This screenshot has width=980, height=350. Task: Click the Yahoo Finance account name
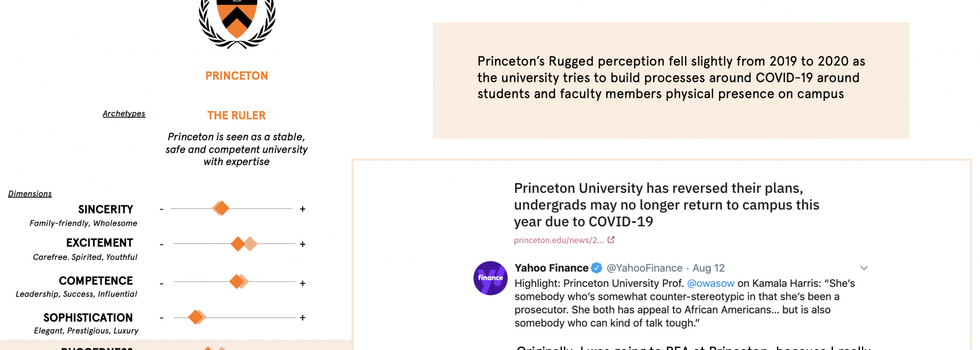click(551, 268)
